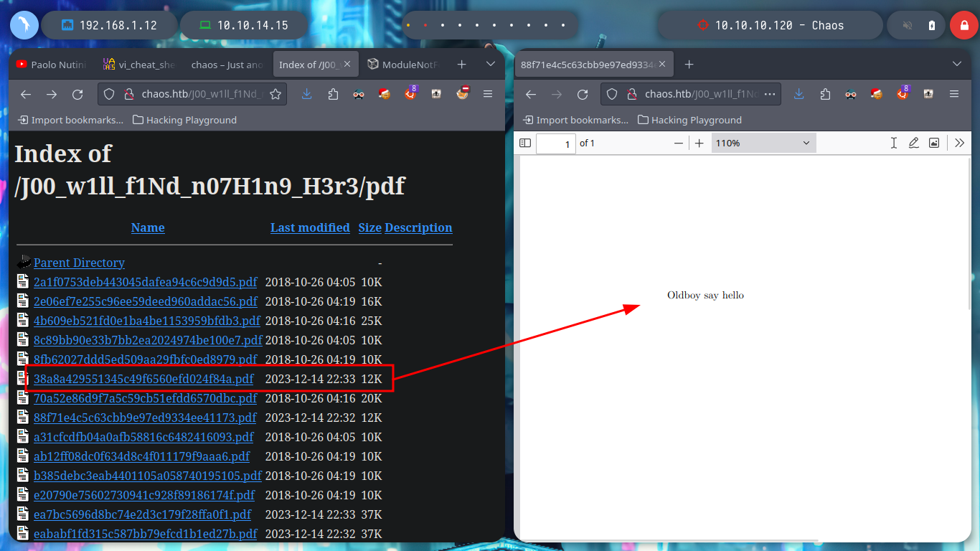The width and height of the screenshot is (980, 551).
Task: Click the bird launcher icon top-left
Action: click(x=24, y=25)
